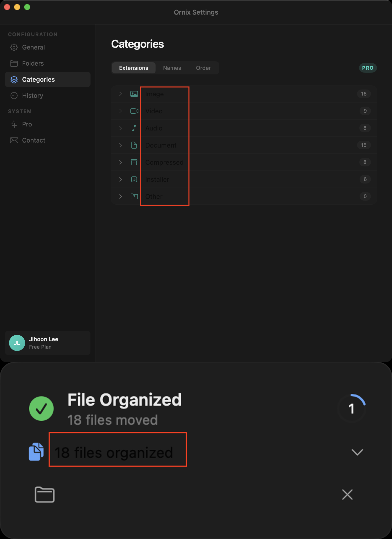
Task: Click the Other category question folder icon
Action: [134, 196]
